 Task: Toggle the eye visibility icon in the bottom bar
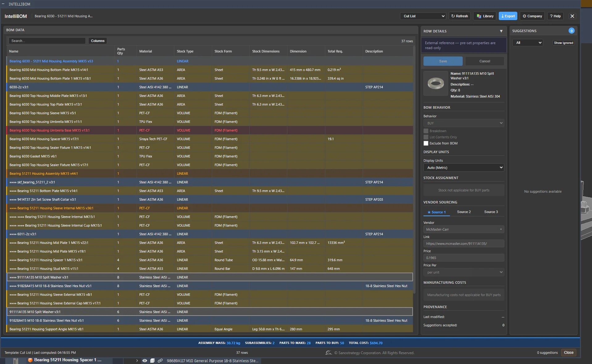[144, 361]
